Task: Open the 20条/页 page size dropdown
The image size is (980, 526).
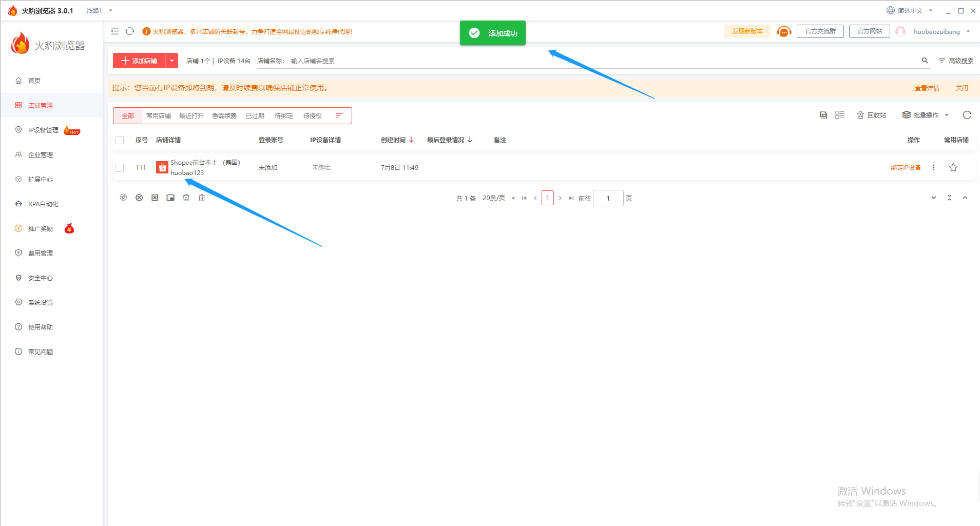Action: point(498,198)
